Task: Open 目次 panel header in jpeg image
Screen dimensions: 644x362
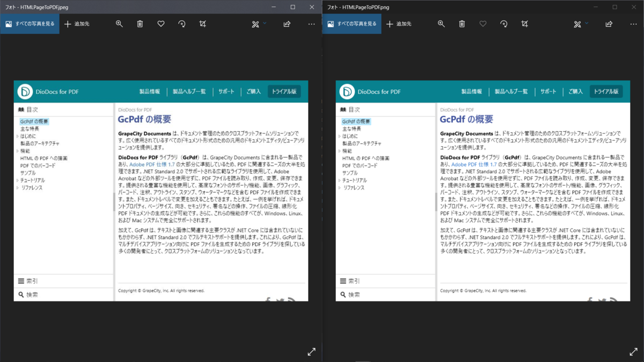Action: pyautogui.click(x=64, y=109)
